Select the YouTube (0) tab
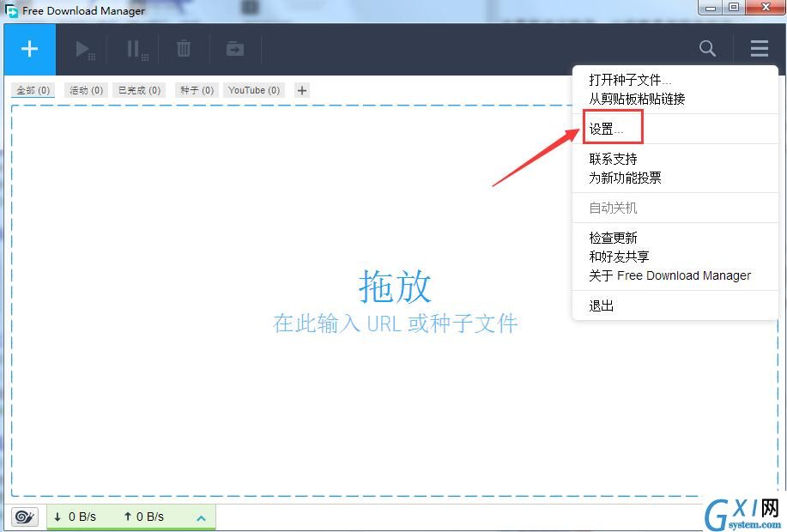This screenshot has width=787, height=532. (254, 90)
